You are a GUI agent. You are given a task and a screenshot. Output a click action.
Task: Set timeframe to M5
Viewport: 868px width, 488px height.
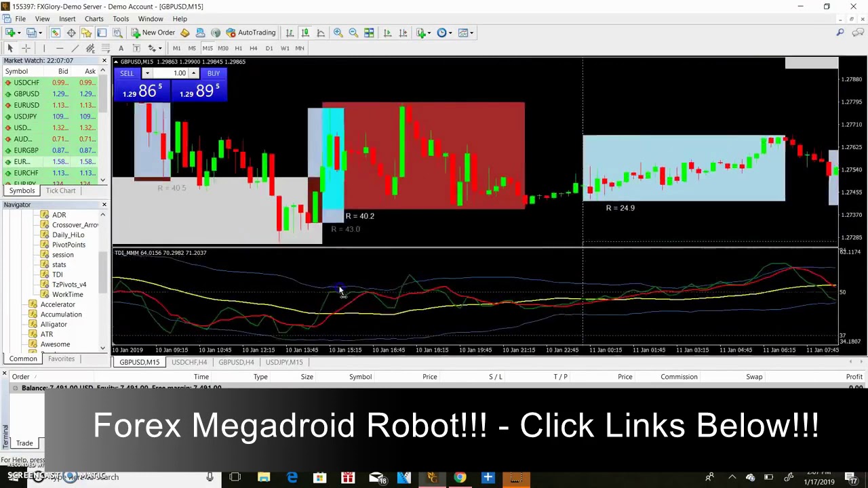click(192, 48)
